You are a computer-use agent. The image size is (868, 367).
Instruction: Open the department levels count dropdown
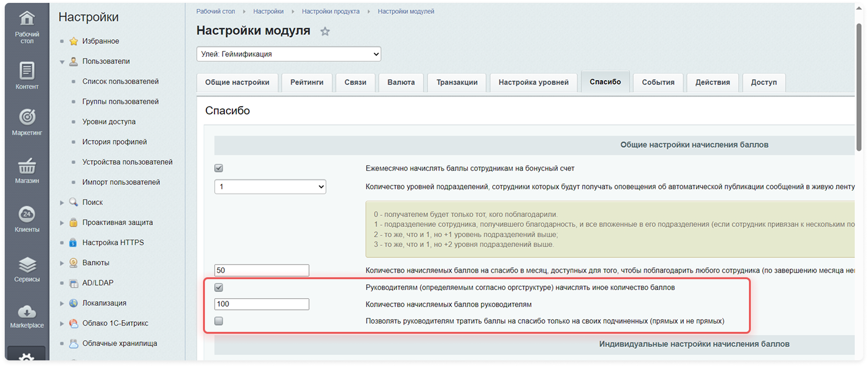click(270, 187)
